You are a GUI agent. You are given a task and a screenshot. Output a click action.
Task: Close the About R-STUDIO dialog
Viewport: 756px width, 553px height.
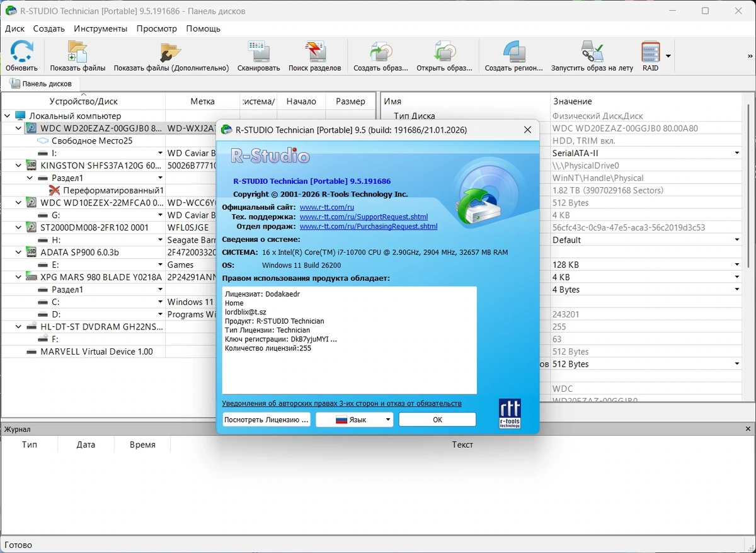(x=527, y=130)
